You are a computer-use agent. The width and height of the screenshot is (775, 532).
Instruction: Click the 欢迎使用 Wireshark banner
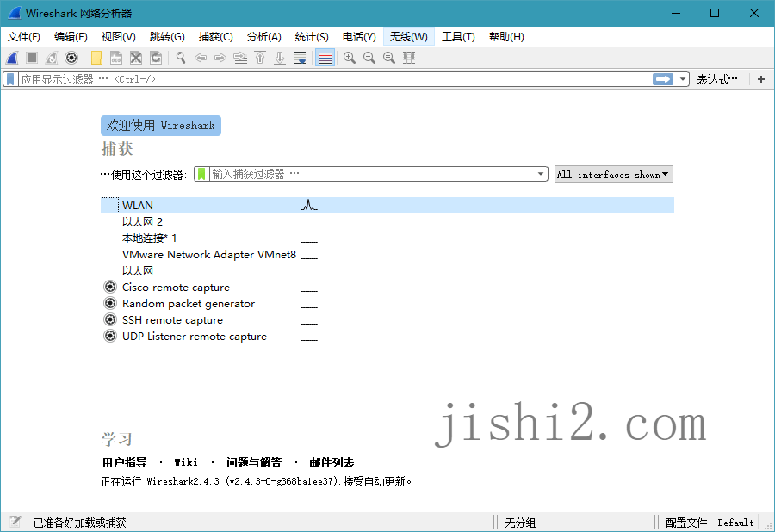pyautogui.click(x=161, y=126)
